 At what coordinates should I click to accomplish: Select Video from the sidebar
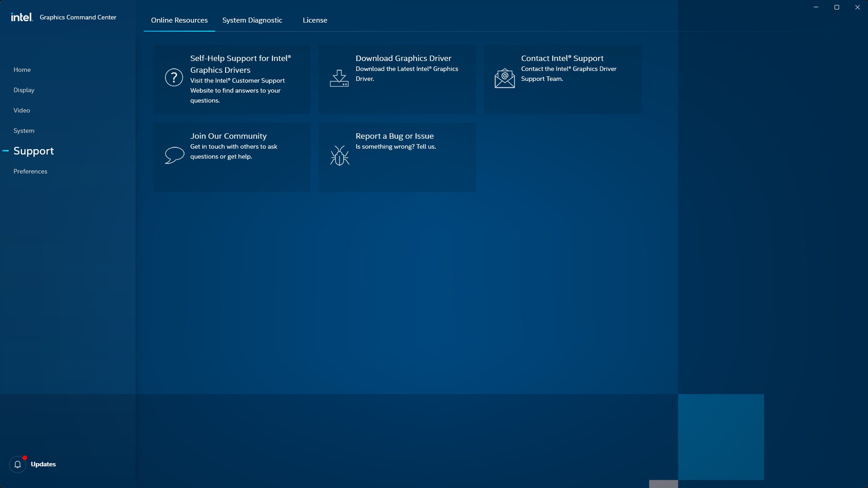(x=21, y=110)
